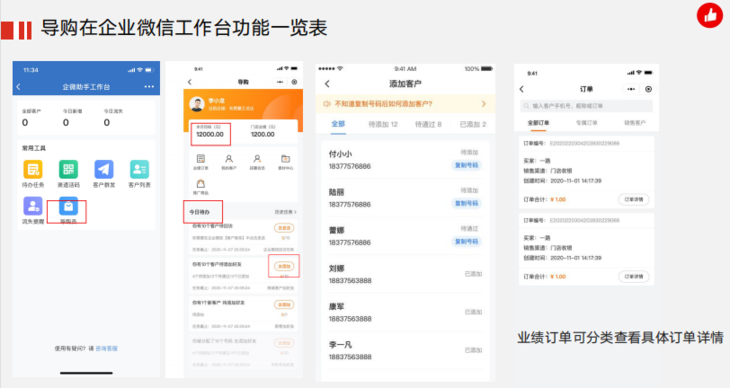Switch to the 待添加 12 tab
Viewport: 730px width, 388px height.
(x=383, y=124)
